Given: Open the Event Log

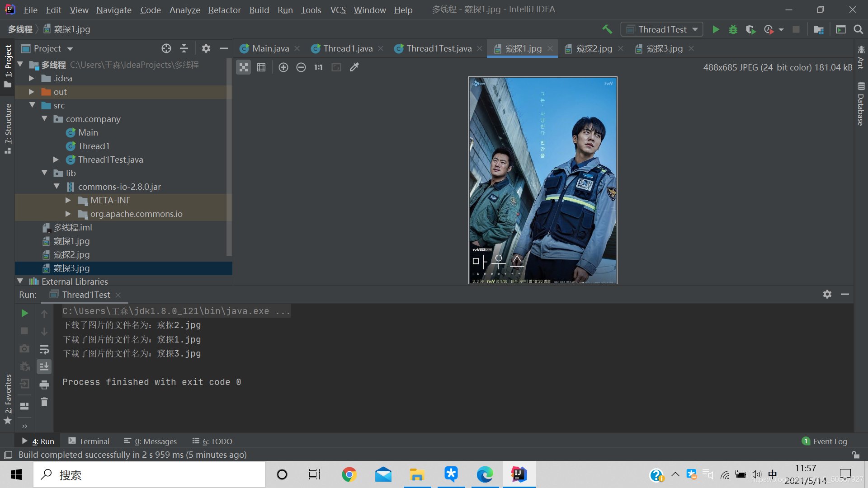Looking at the screenshot, I should [825, 441].
